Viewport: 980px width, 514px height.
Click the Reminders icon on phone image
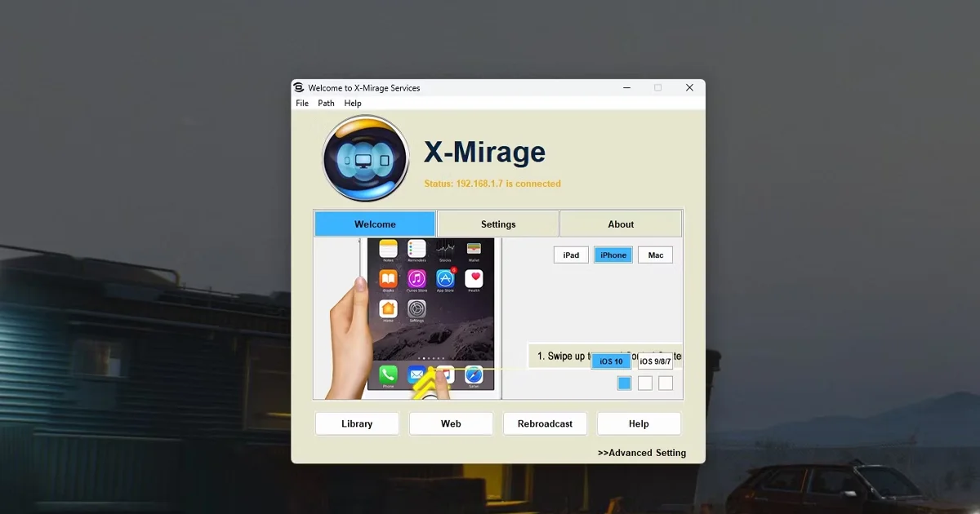tap(416, 249)
